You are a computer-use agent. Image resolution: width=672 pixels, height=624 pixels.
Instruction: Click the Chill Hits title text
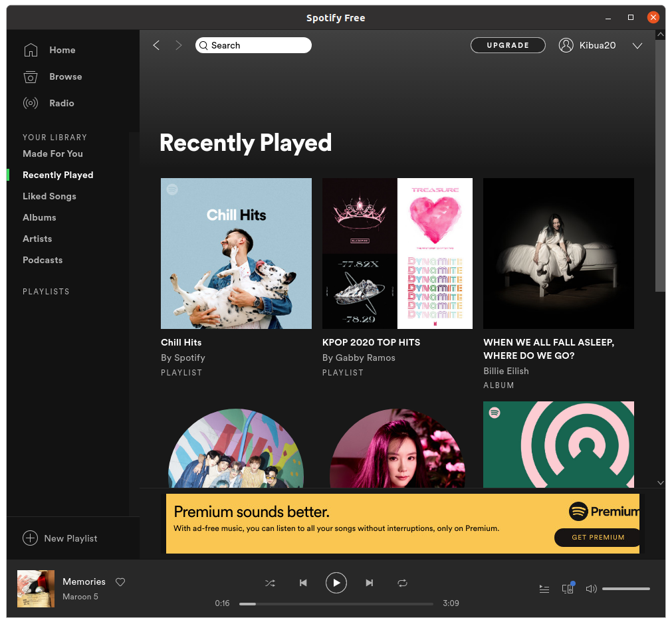181,342
